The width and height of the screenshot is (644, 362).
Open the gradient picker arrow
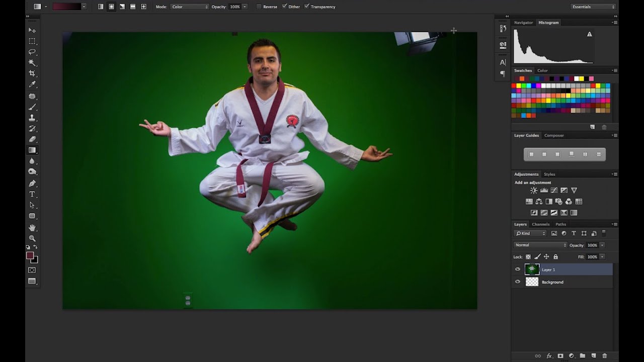point(84,7)
